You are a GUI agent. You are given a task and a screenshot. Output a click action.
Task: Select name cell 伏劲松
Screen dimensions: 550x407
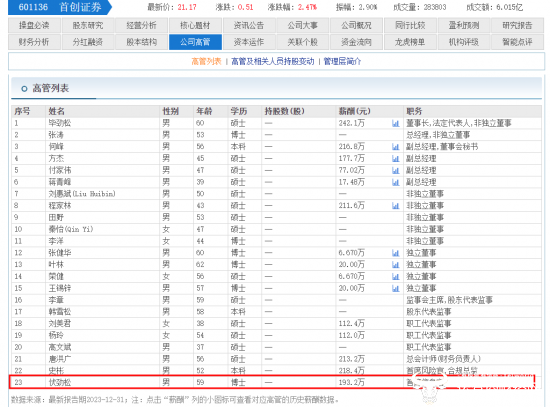[x=60, y=382]
